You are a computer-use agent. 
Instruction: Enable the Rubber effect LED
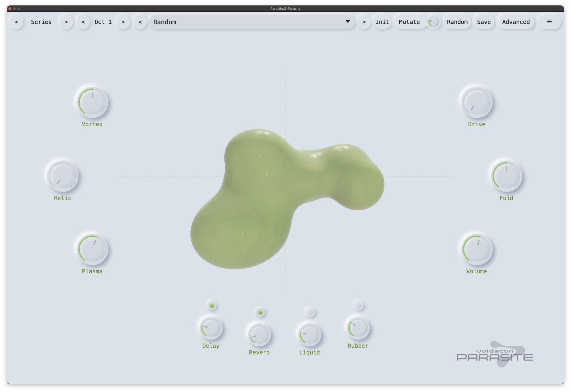tap(359, 306)
